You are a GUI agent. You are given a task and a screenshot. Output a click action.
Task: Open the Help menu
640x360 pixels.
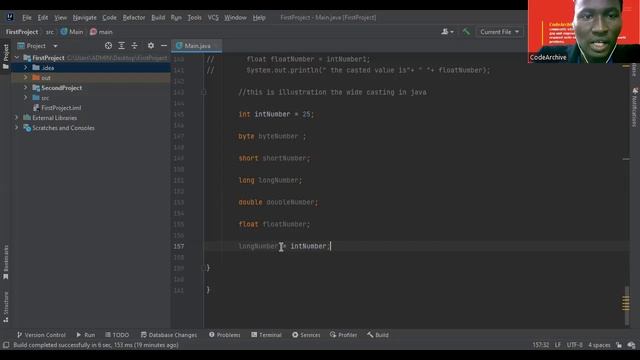point(259,18)
